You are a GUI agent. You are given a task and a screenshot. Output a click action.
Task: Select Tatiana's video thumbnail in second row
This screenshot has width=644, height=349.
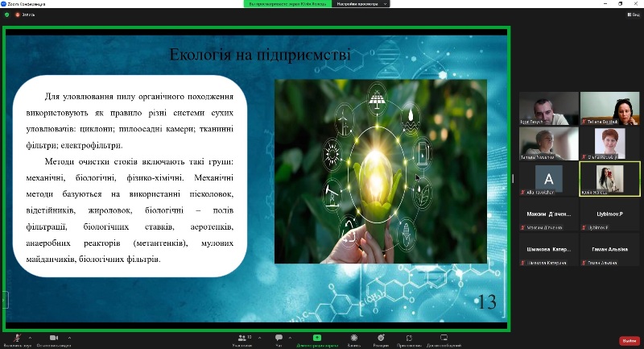click(549, 143)
